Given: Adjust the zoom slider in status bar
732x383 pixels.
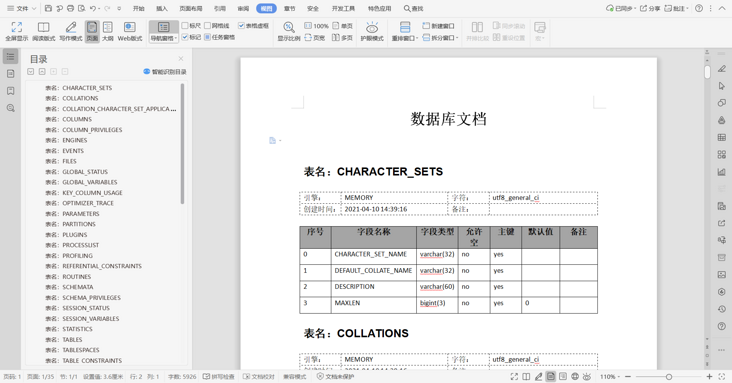Looking at the screenshot, I should click(x=669, y=376).
